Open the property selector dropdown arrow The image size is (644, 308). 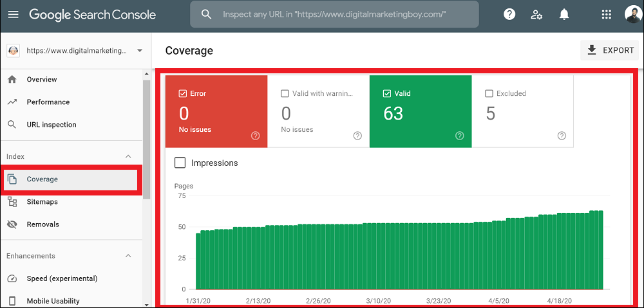(140, 51)
